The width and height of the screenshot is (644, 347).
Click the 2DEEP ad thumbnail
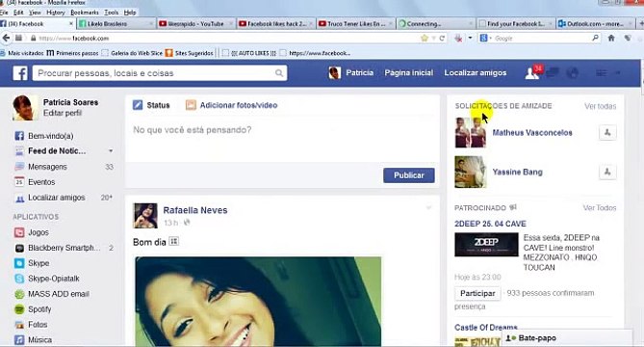coord(486,244)
